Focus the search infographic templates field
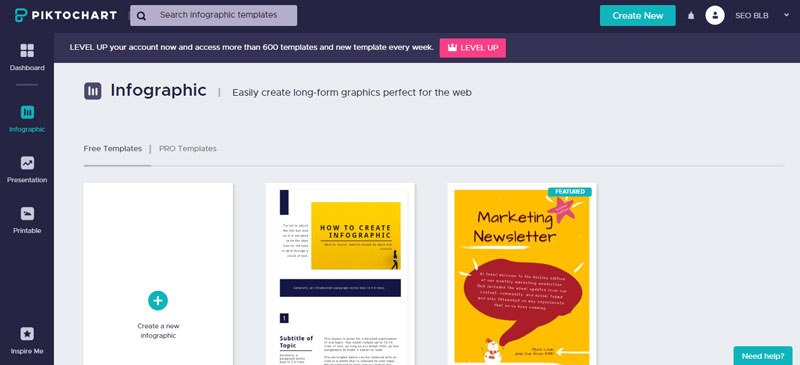This screenshot has width=800, height=365. coord(213,15)
